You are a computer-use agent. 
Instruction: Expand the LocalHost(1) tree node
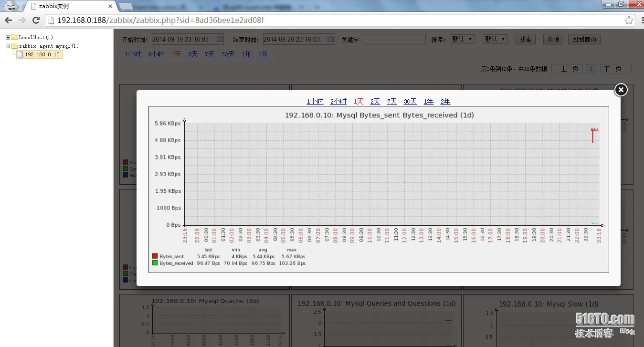(8, 37)
